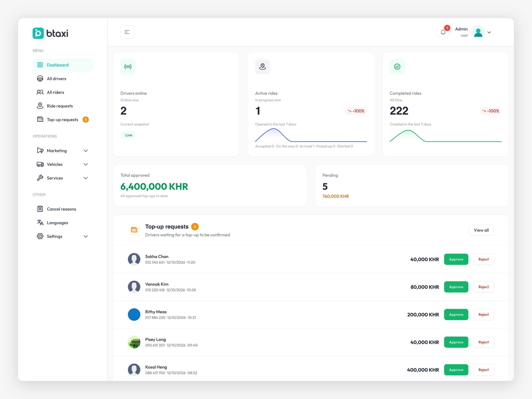Open the Admin account dropdown arrow
The image size is (532, 399).
(489, 32)
